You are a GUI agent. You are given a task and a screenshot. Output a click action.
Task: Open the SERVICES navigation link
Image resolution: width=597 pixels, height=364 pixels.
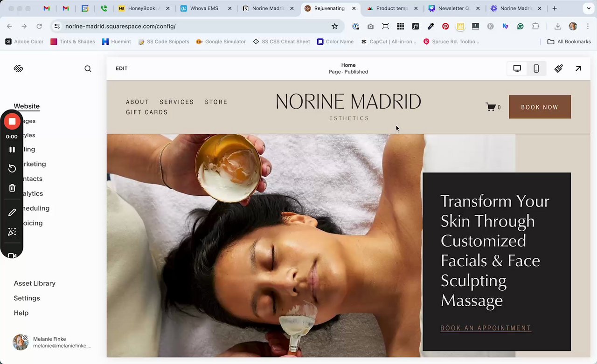pyautogui.click(x=177, y=102)
